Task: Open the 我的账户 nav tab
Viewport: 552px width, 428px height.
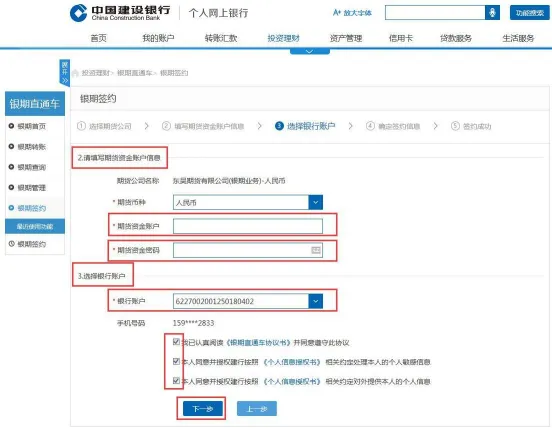Action: click(158, 38)
